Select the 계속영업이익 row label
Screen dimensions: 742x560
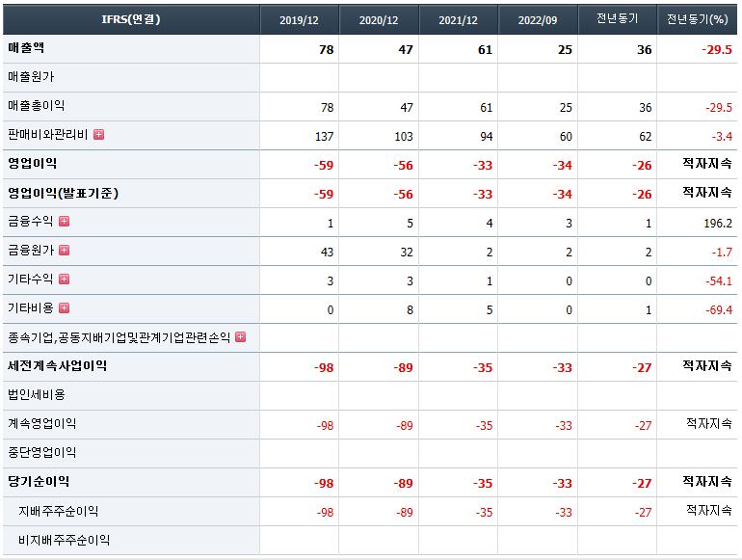(x=42, y=424)
